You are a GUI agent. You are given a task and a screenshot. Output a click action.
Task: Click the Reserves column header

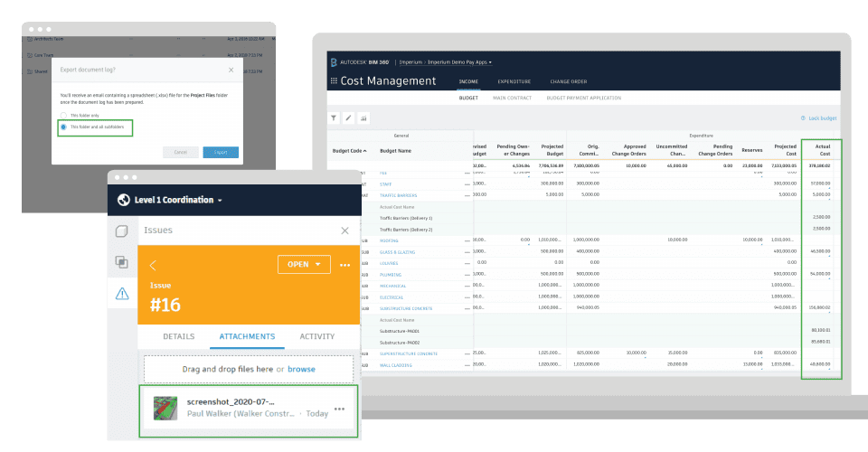751,150
